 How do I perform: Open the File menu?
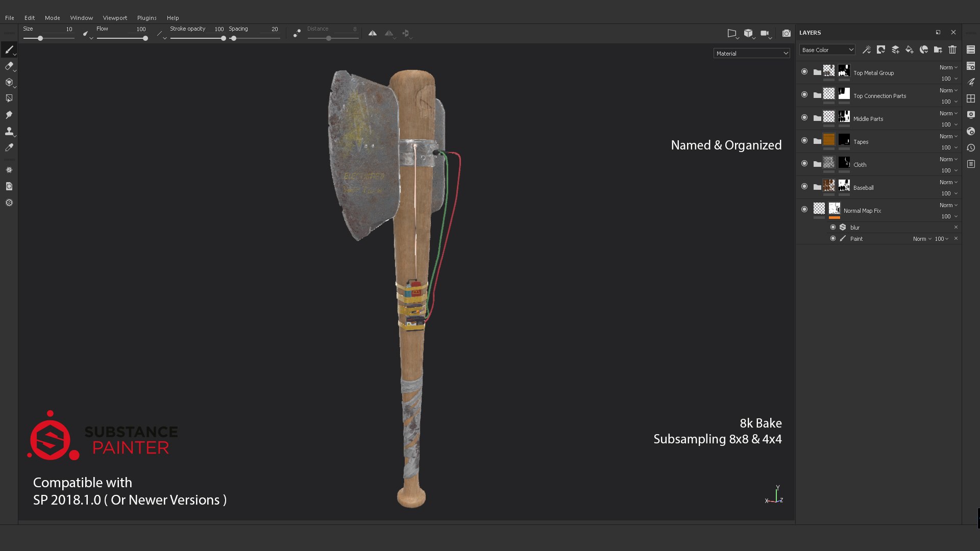tap(10, 18)
